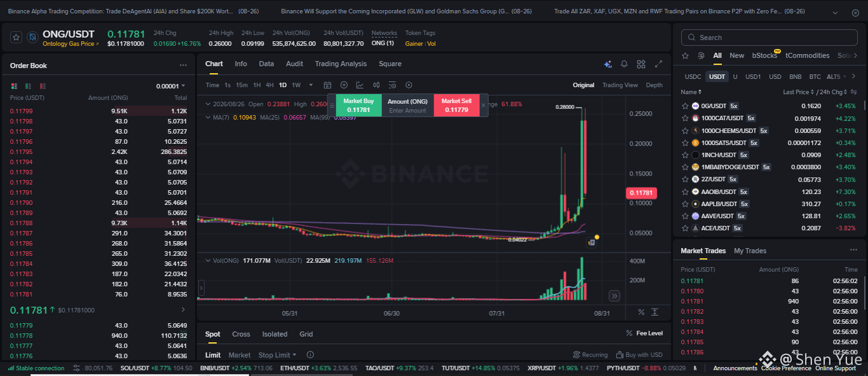Collapse the MA indicator row chevron

[x=208, y=117]
